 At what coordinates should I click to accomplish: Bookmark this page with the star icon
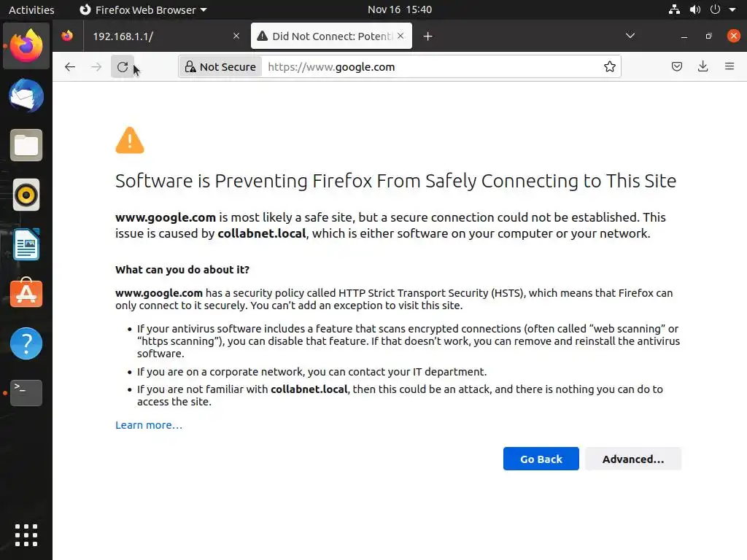[x=610, y=67]
